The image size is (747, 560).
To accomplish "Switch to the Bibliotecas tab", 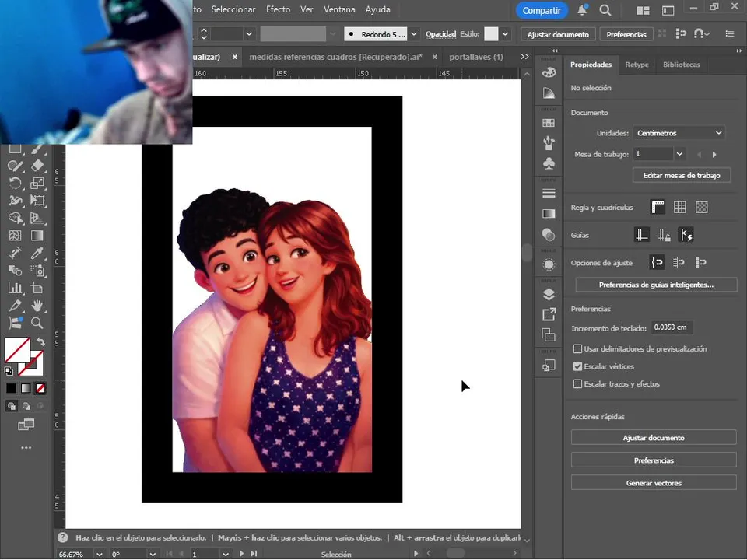I will (682, 65).
